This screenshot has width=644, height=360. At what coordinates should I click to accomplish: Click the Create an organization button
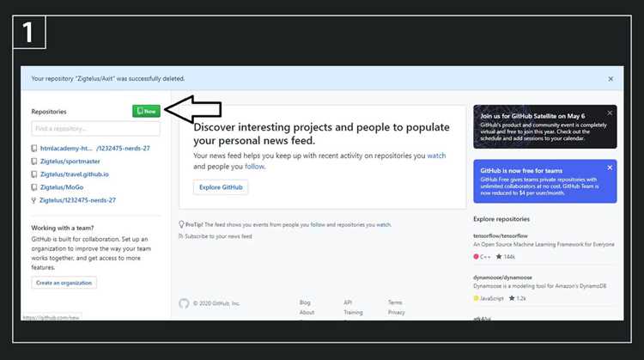pyautogui.click(x=64, y=283)
